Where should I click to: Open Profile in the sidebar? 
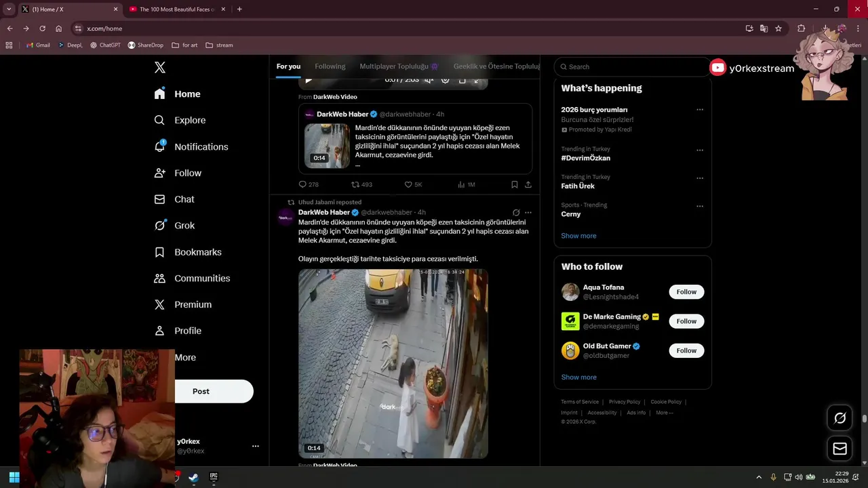[x=178, y=331]
